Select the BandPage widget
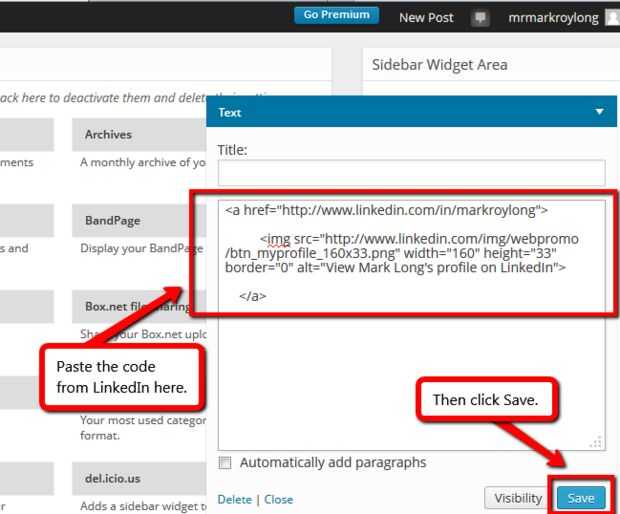This screenshot has width=620, height=514. (139, 221)
